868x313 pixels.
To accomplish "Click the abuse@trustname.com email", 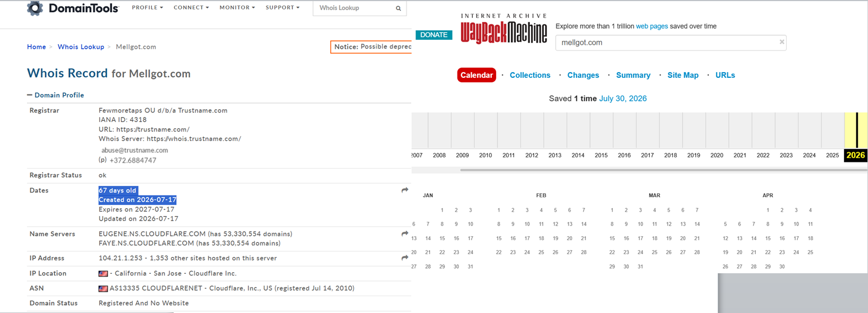I will (134, 151).
